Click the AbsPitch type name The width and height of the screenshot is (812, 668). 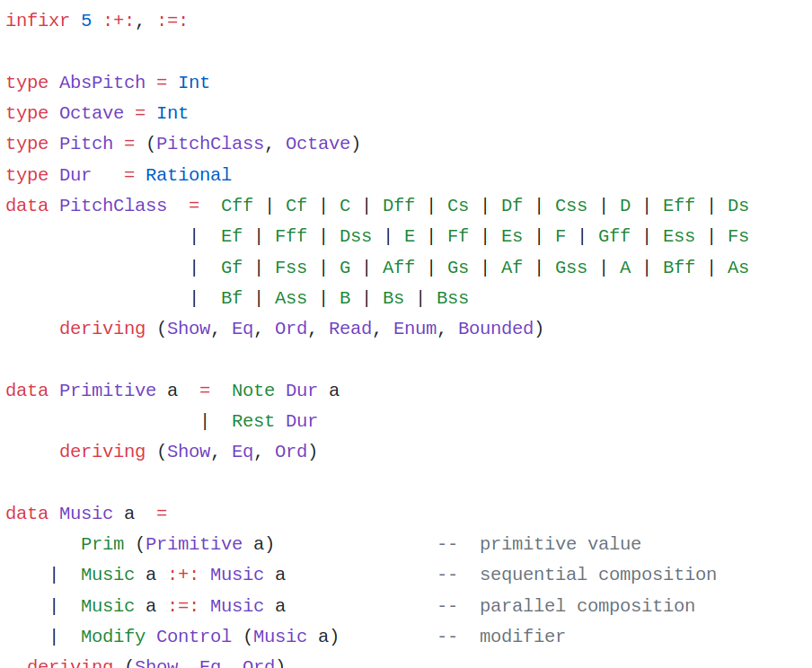(x=101, y=83)
